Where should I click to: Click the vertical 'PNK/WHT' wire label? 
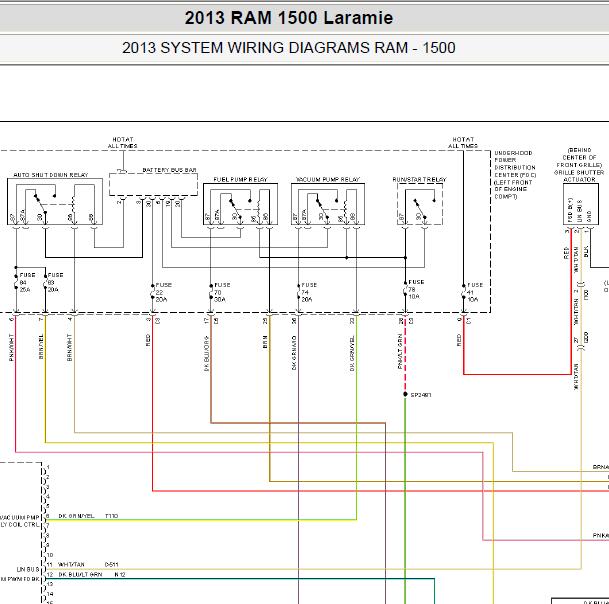(x=11, y=347)
